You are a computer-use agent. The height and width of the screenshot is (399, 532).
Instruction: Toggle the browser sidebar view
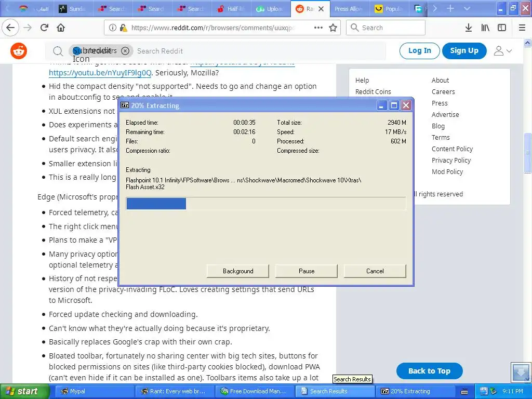click(x=502, y=28)
